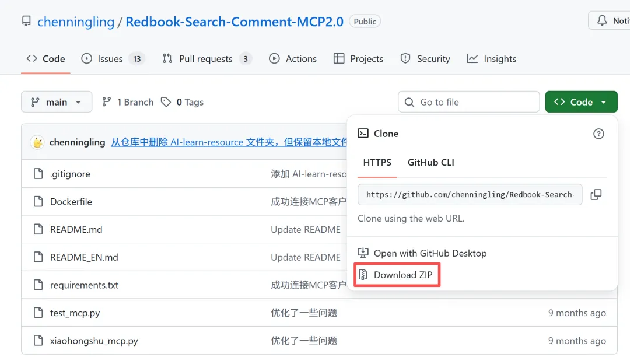Open the Projects tab
Viewport: 630px width, 364px height.
tap(358, 59)
